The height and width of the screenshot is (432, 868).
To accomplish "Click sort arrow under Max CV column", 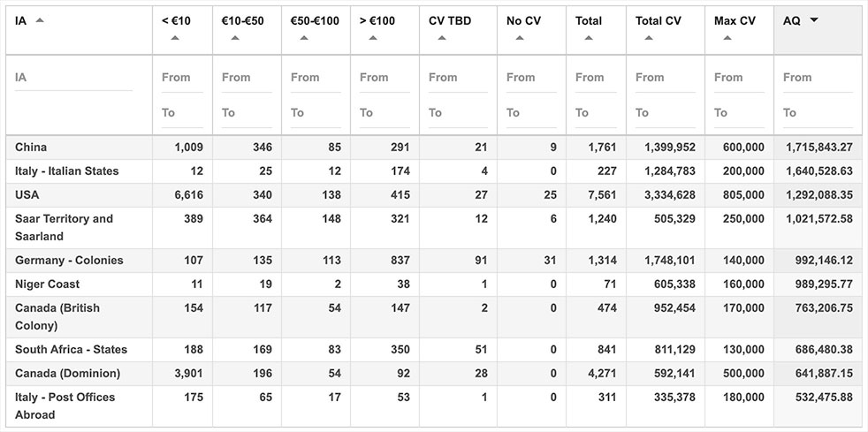I will (x=727, y=38).
